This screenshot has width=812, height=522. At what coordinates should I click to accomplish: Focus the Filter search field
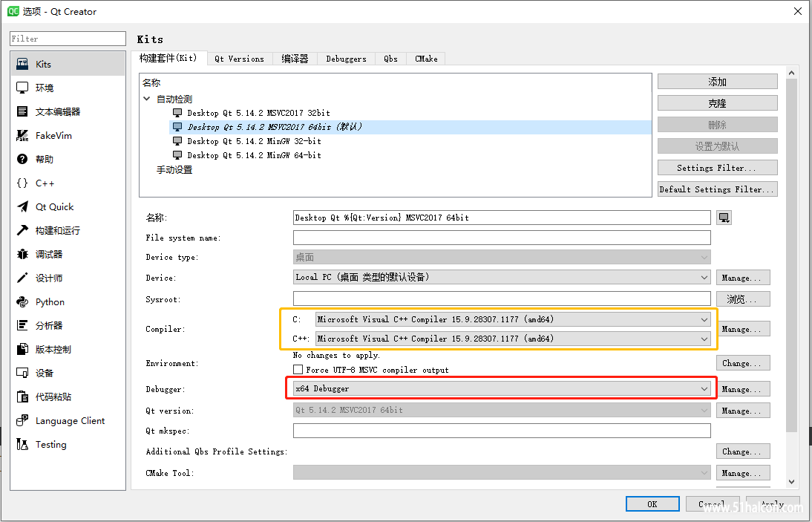click(68, 39)
